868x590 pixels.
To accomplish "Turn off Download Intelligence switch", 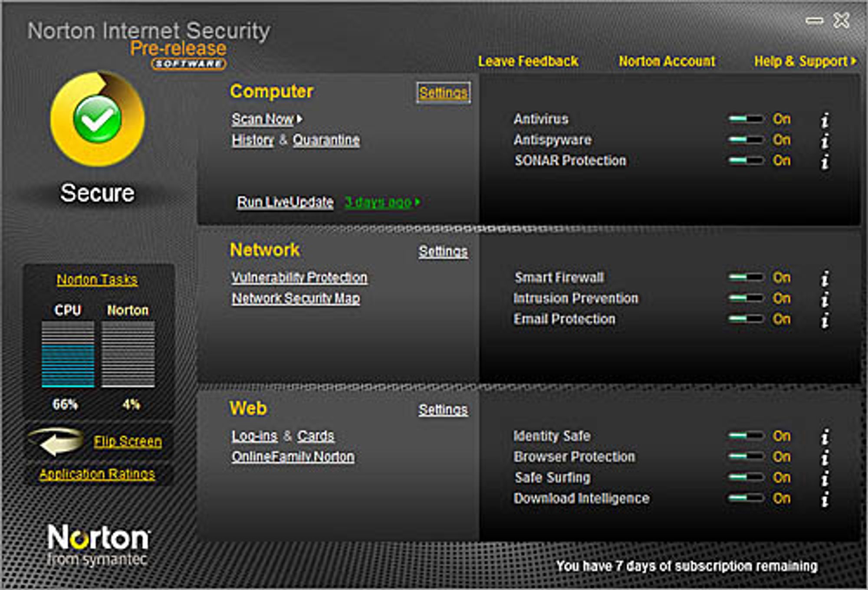I will [746, 498].
